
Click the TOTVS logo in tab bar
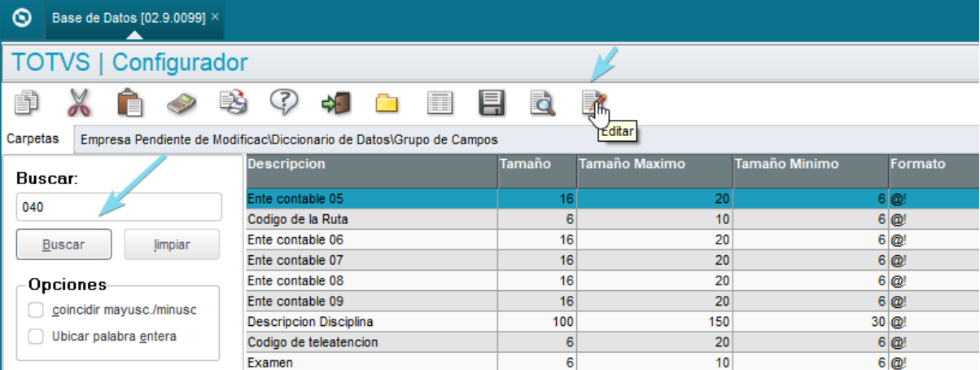tap(22, 17)
